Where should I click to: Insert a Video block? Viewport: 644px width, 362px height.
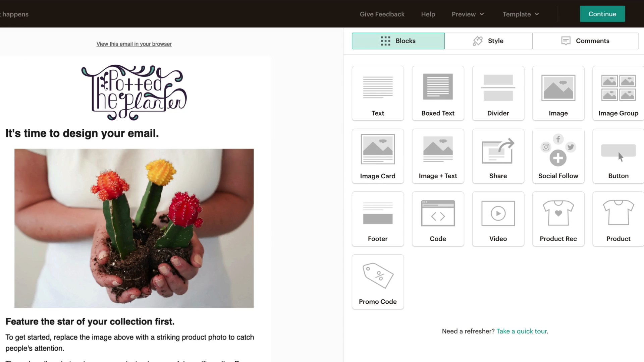point(498,219)
